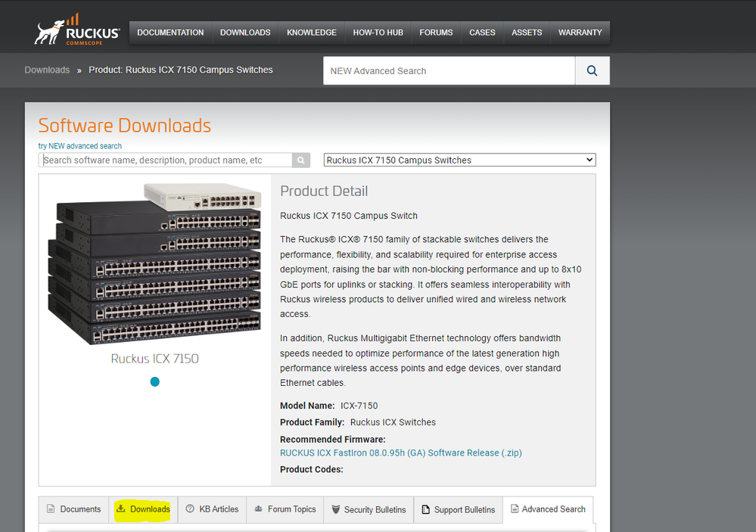Show the Forum Topics tab
The height and width of the screenshot is (532, 756).
285,509
